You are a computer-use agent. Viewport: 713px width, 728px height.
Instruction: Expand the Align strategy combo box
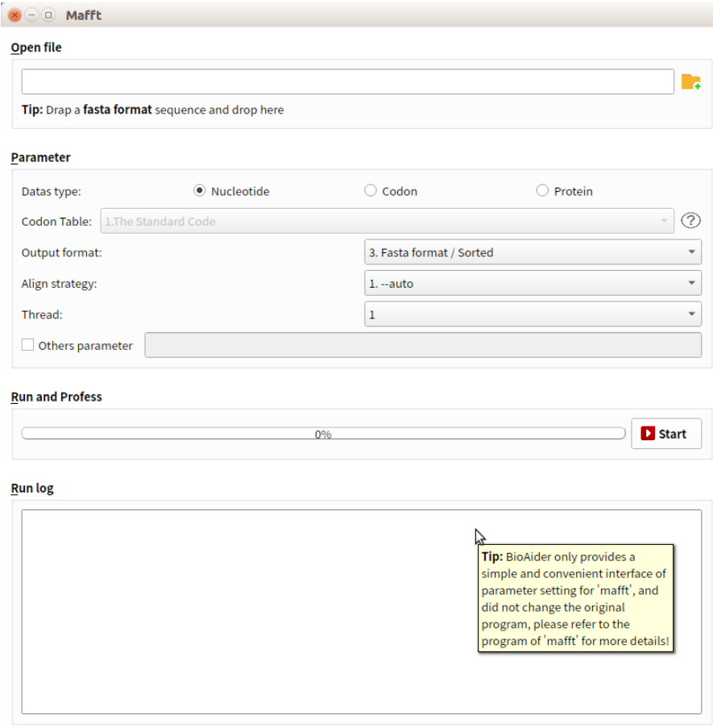tap(533, 283)
